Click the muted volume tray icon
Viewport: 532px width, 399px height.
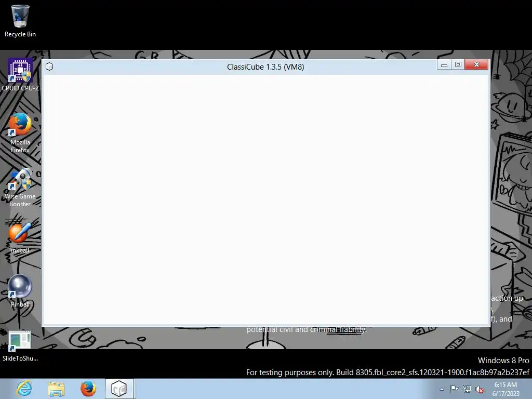click(x=480, y=389)
